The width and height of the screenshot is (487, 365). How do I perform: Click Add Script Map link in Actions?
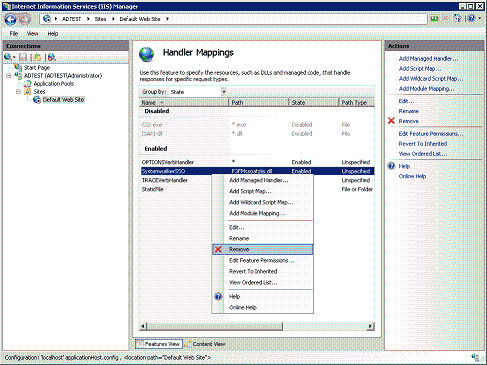point(420,69)
